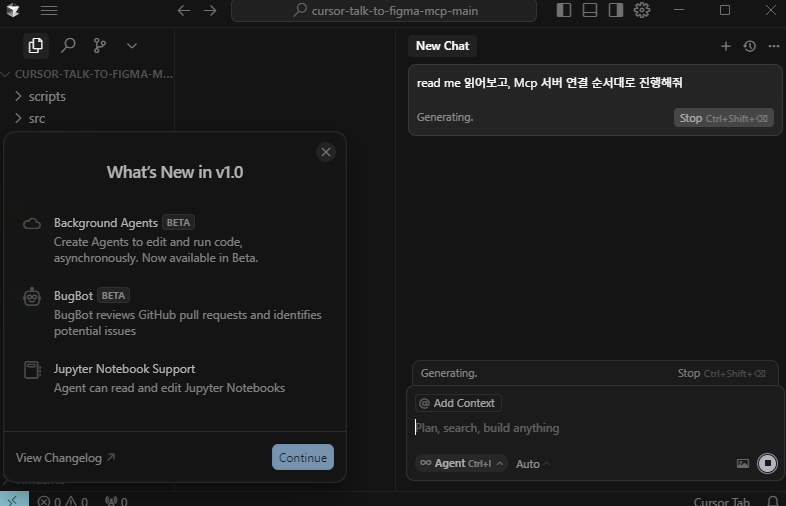Open errors and warnings status item
This screenshot has width=786, height=506.
point(63,501)
